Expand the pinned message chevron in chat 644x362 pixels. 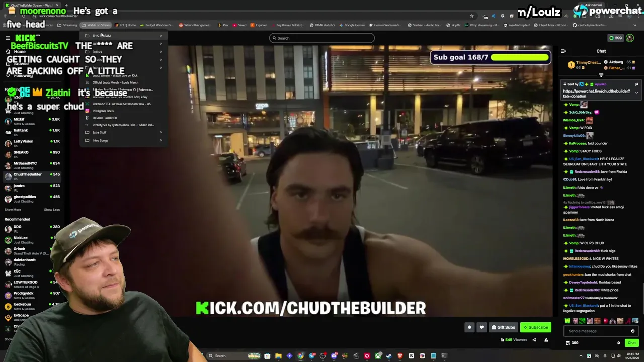point(636,93)
